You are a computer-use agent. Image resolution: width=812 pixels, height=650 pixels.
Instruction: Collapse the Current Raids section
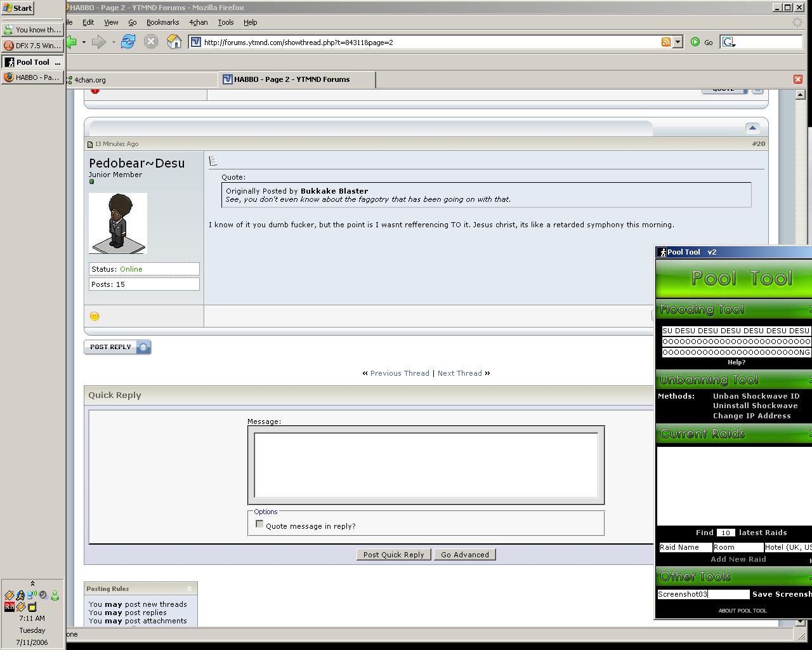tap(809, 434)
